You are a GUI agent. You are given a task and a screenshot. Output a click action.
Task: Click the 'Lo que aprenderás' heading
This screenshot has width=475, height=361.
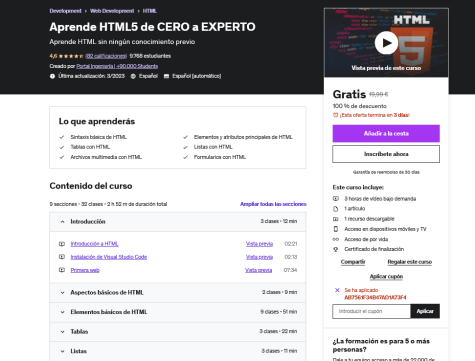[97, 121]
